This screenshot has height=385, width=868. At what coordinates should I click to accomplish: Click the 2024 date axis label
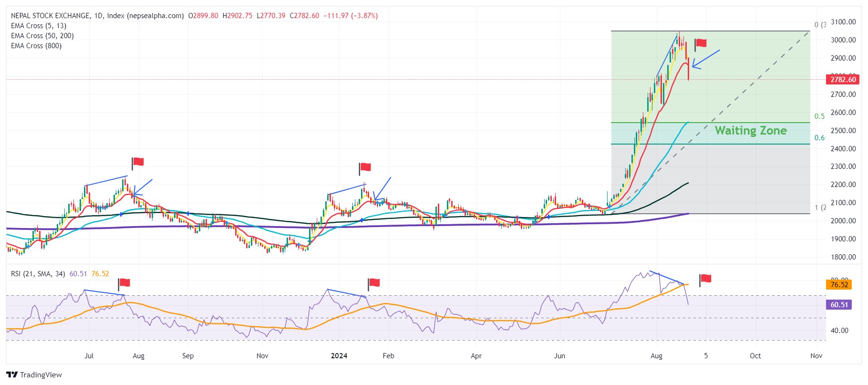point(339,356)
